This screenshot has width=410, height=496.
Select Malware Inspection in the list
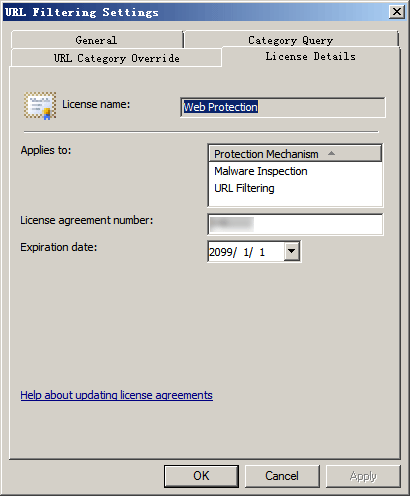pyautogui.click(x=261, y=171)
